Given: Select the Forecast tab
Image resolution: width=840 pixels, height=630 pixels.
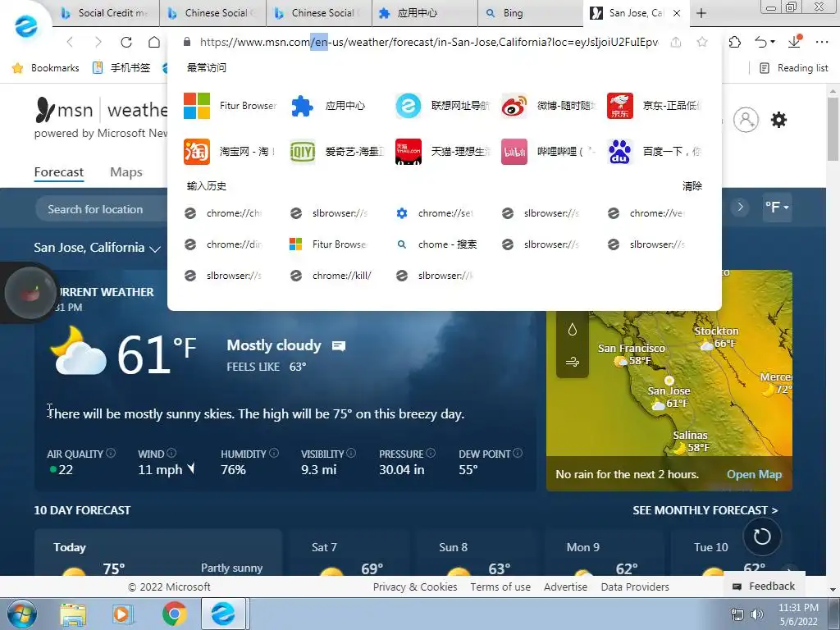Looking at the screenshot, I should (x=59, y=172).
